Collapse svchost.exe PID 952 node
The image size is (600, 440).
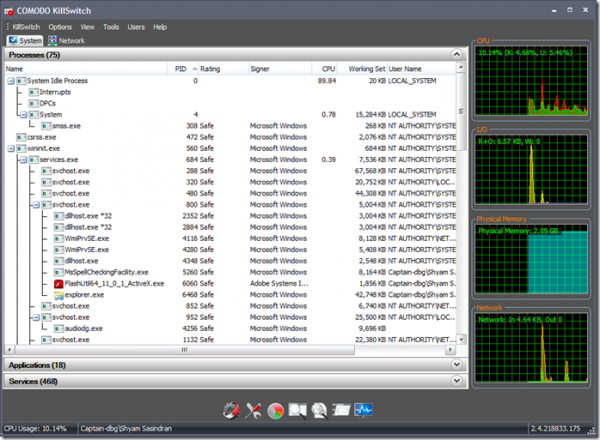pos(36,318)
